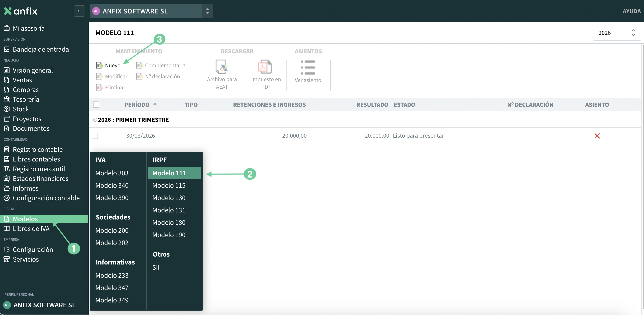Viewport: 644px width, 315px height.
Task: Select SII under Otros
Action: pyautogui.click(x=156, y=268)
